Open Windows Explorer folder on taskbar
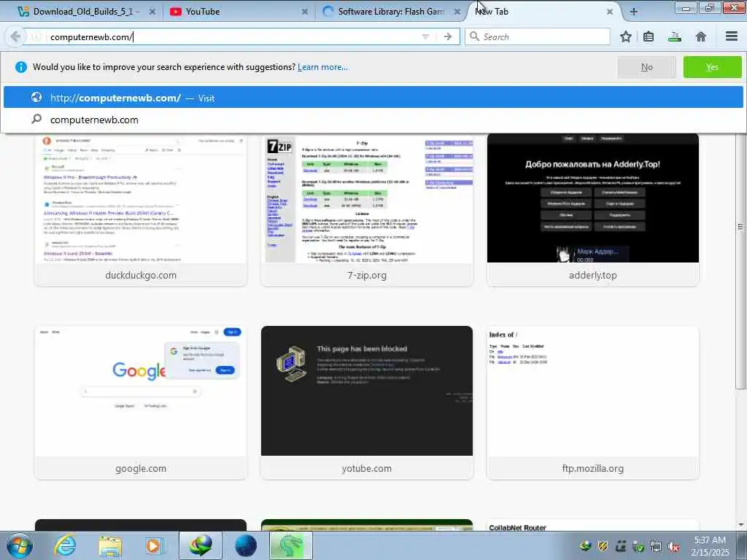Viewport: 747px width, 560px height. [110, 546]
